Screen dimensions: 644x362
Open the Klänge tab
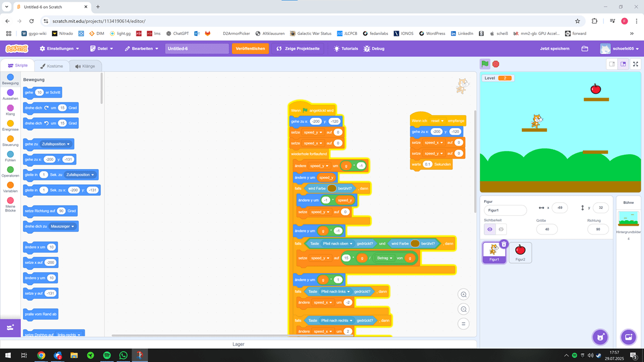point(85,66)
